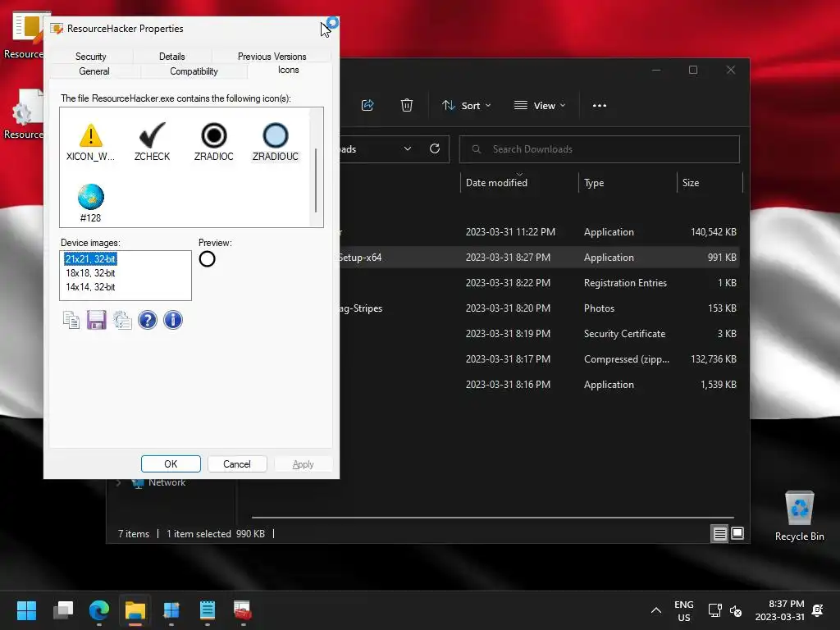Expand the address bar history chevron
The width and height of the screenshot is (840, 630).
[408, 149]
